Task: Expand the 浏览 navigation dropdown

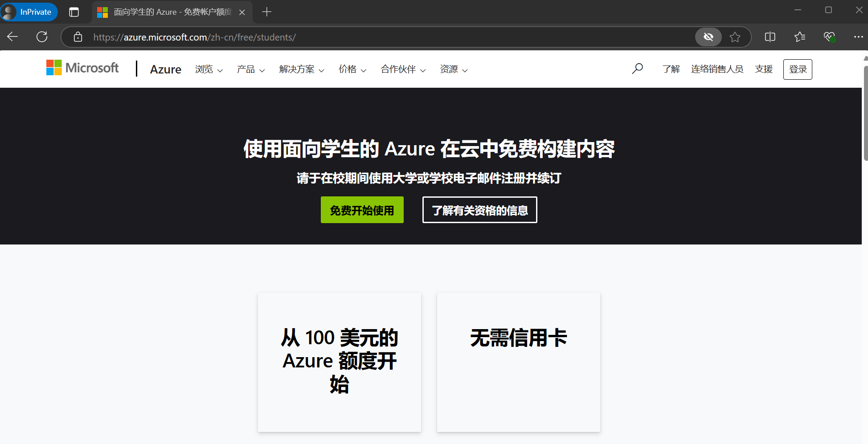Action: (x=209, y=69)
